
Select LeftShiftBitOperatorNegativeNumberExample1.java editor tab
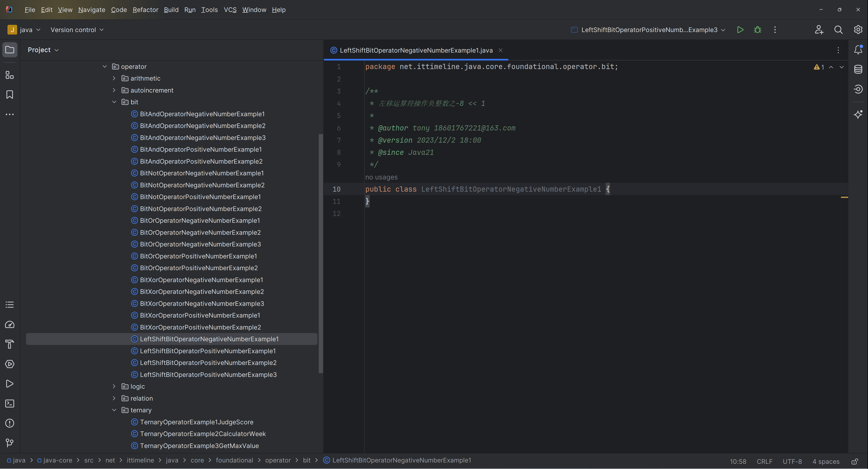[x=416, y=50]
